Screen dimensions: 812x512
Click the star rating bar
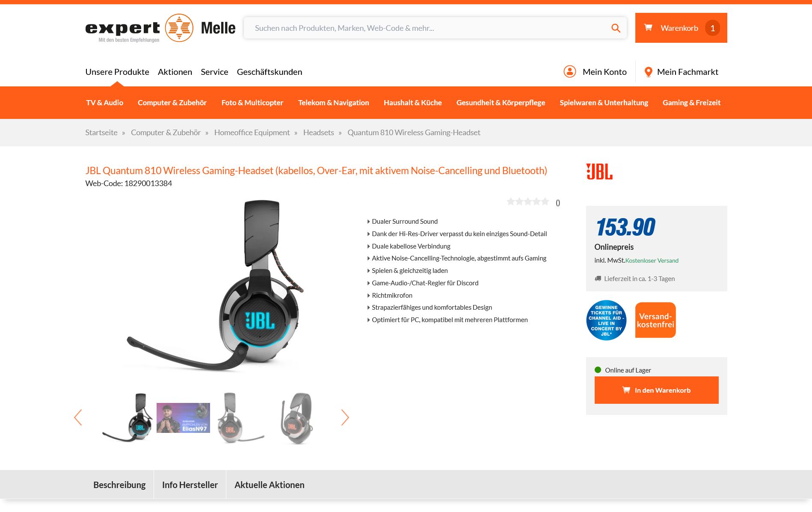point(528,202)
